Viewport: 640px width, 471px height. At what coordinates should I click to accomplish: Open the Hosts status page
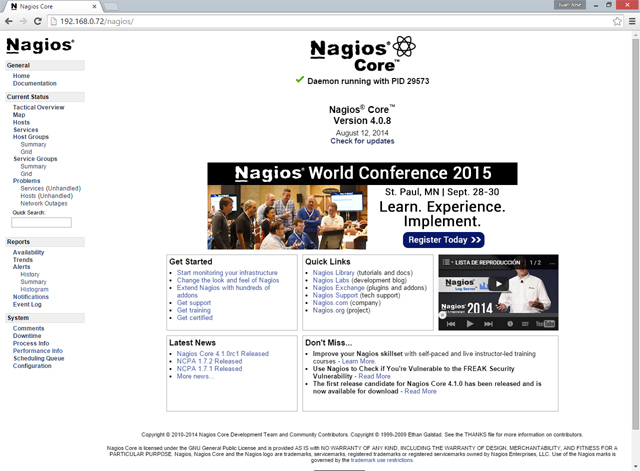21,122
